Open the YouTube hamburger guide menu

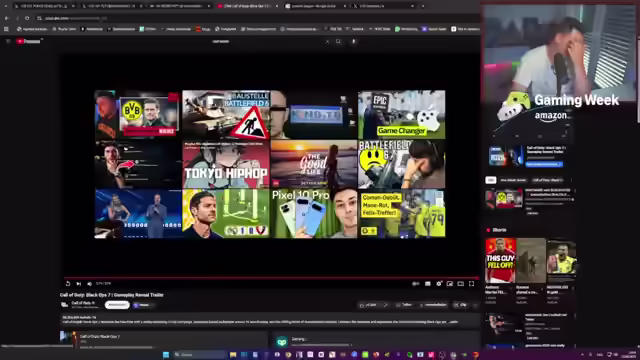8,41
